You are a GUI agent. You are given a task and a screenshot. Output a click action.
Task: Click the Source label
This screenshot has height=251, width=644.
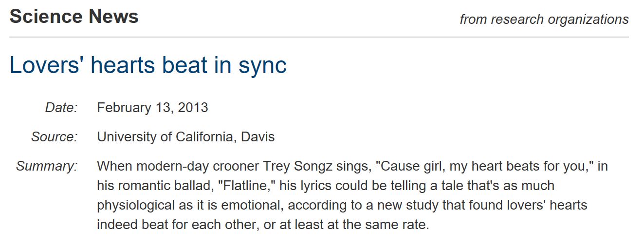(x=54, y=137)
